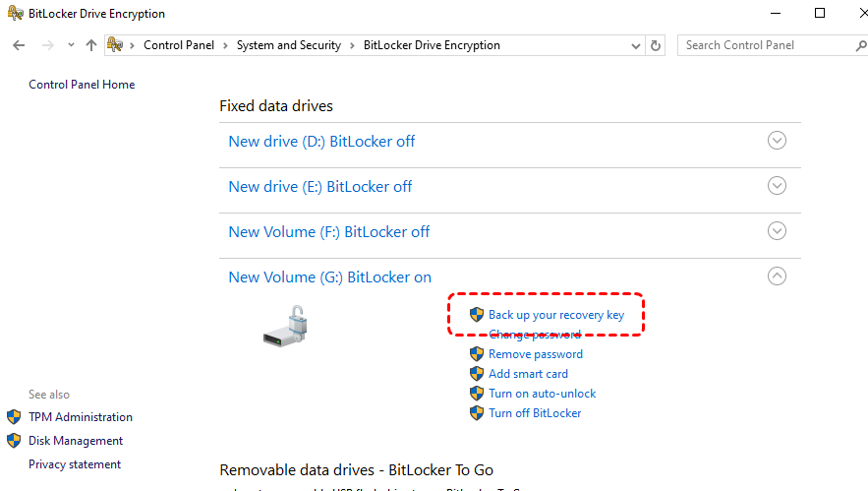Open Control Panel Home link
The image size is (868, 491).
pyautogui.click(x=82, y=85)
